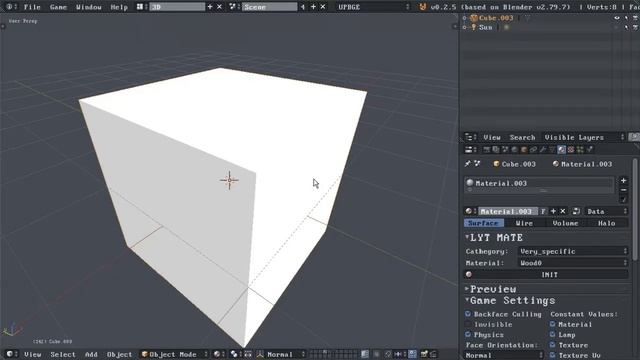Toggle 3D manipulator widget icon
This screenshot has width=640, height=360.
pyautogui.click(x=248, y=354)
